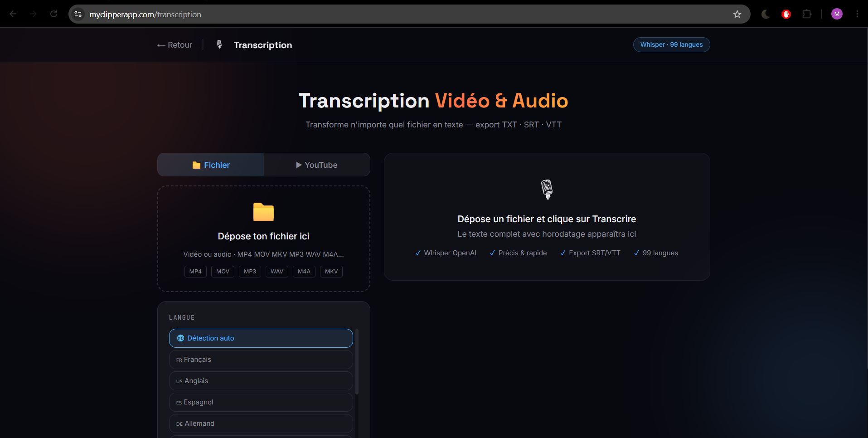Click the Dépose ton fichier ici drop zone
This screenshot has width=868, height=438.
point(264,238)
